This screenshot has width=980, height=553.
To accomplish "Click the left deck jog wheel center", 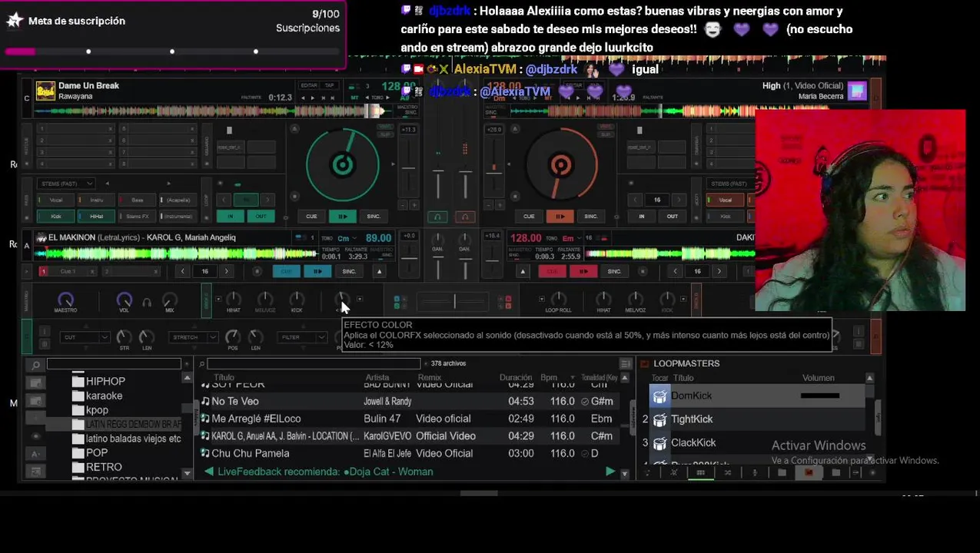I will tap(343, 164).
